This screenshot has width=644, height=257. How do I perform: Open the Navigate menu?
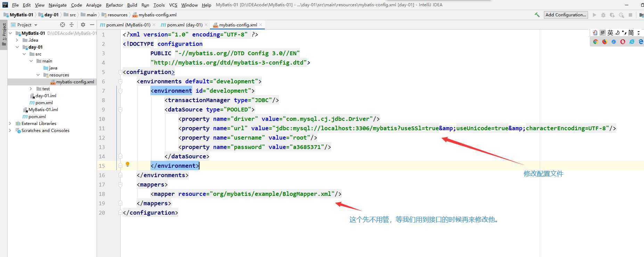point(58,5)
